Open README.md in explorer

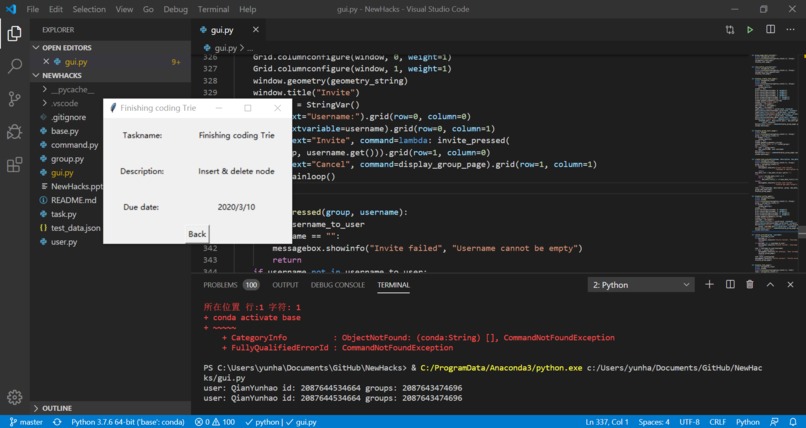(x=74, y=200)
